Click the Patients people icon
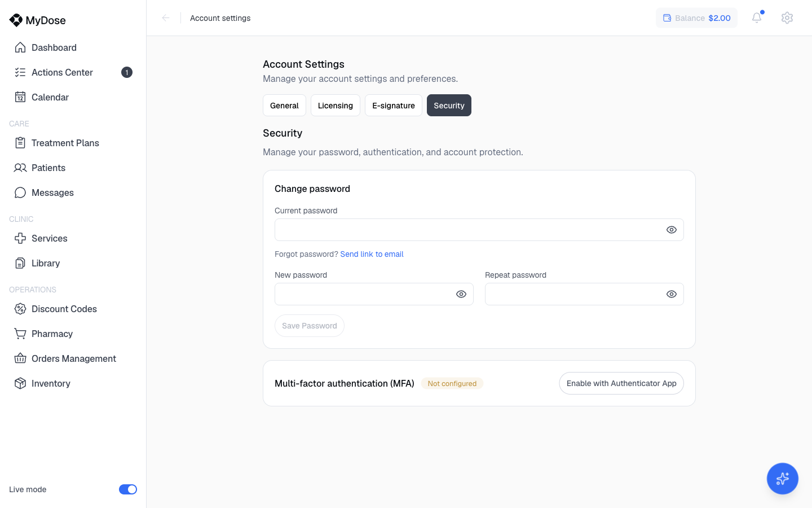 coord(20,168)
